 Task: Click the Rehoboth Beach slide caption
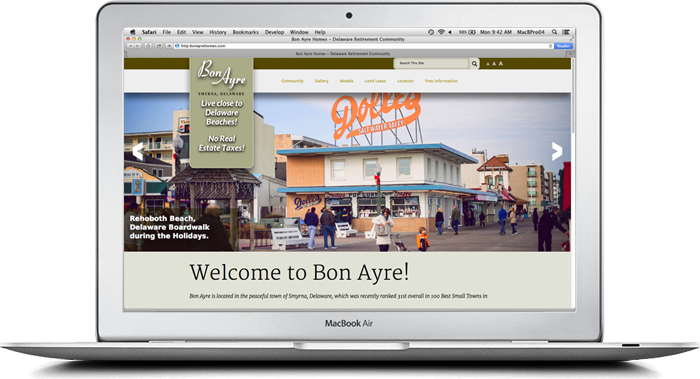click(170, 227)
